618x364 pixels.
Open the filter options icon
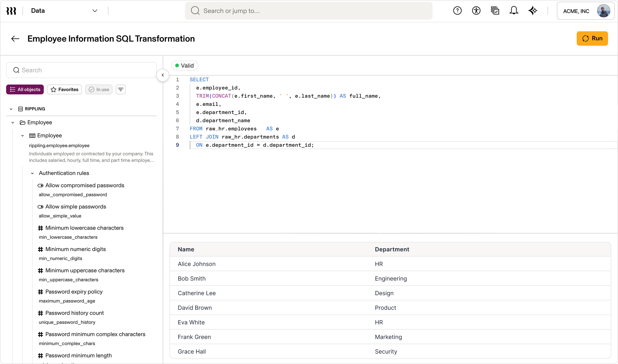(x=120, y=90)
